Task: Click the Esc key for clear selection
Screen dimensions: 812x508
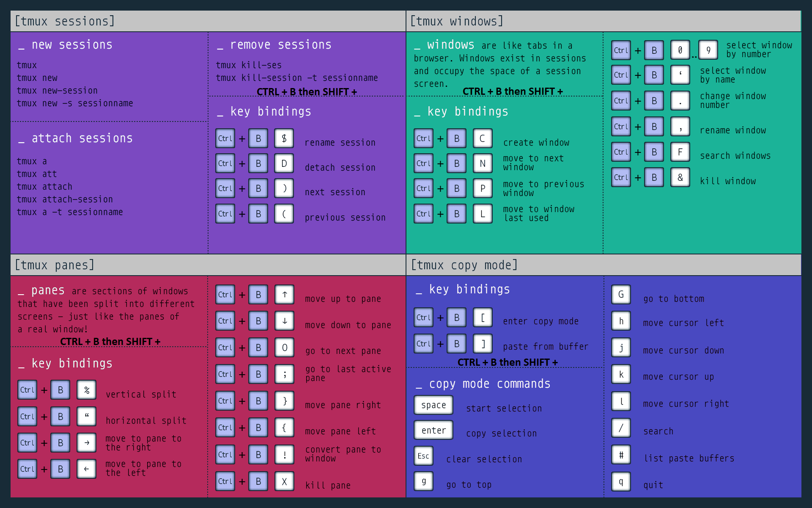Action: (423, 456)
